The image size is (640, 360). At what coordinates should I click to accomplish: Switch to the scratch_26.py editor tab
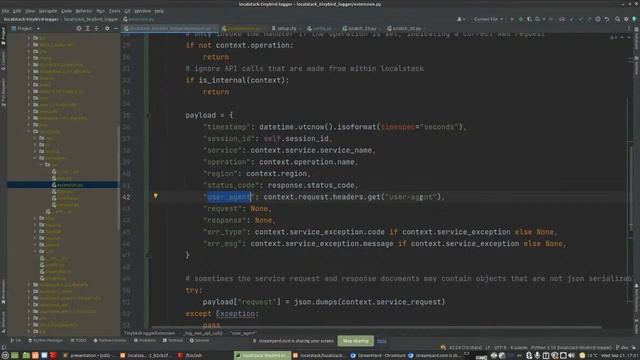404,29
